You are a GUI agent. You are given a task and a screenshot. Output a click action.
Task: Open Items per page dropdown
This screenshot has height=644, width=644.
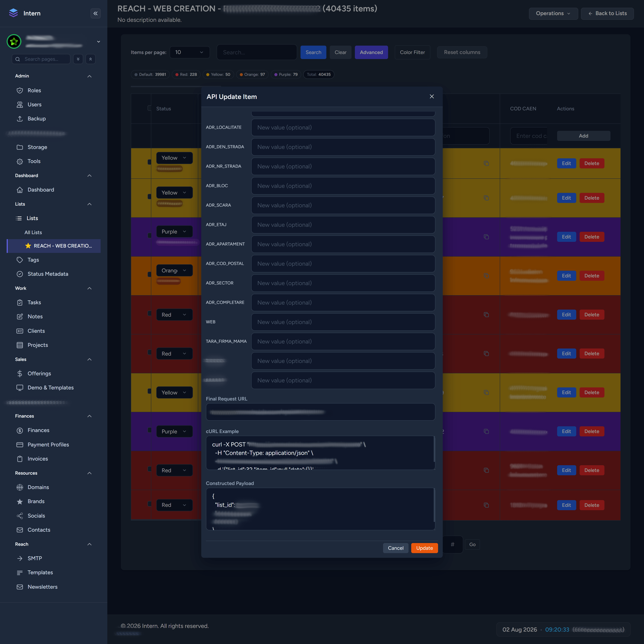(x=190, y=52)
